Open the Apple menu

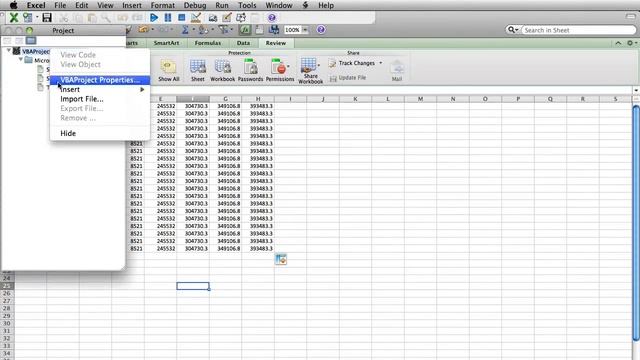(13, 5)
